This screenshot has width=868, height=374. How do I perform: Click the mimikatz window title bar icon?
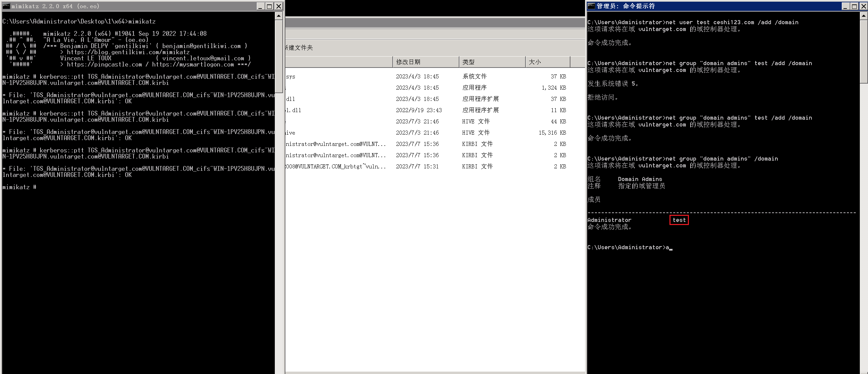[x=6, y=6]
